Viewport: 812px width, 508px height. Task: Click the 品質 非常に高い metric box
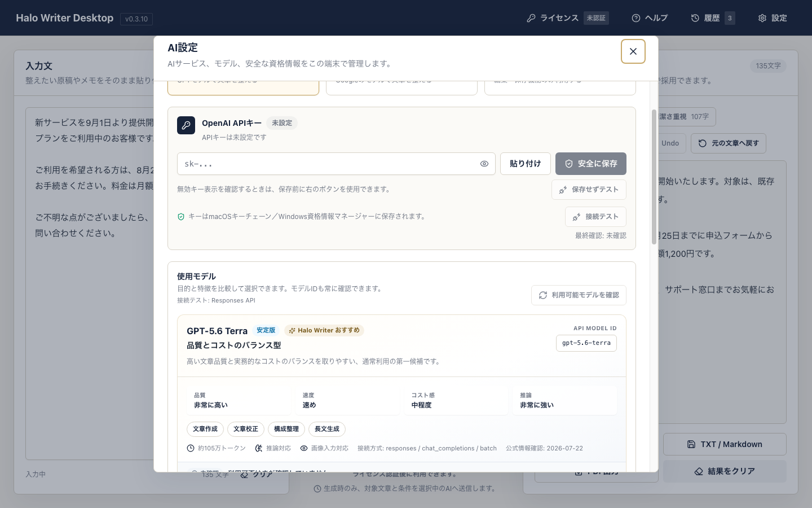[239, 401]
